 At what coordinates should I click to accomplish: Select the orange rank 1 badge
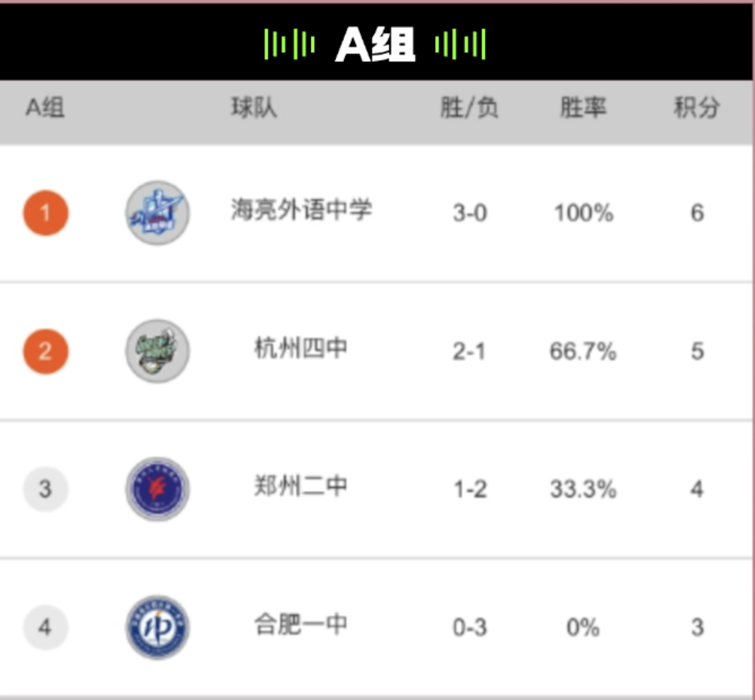click(45, 213)
